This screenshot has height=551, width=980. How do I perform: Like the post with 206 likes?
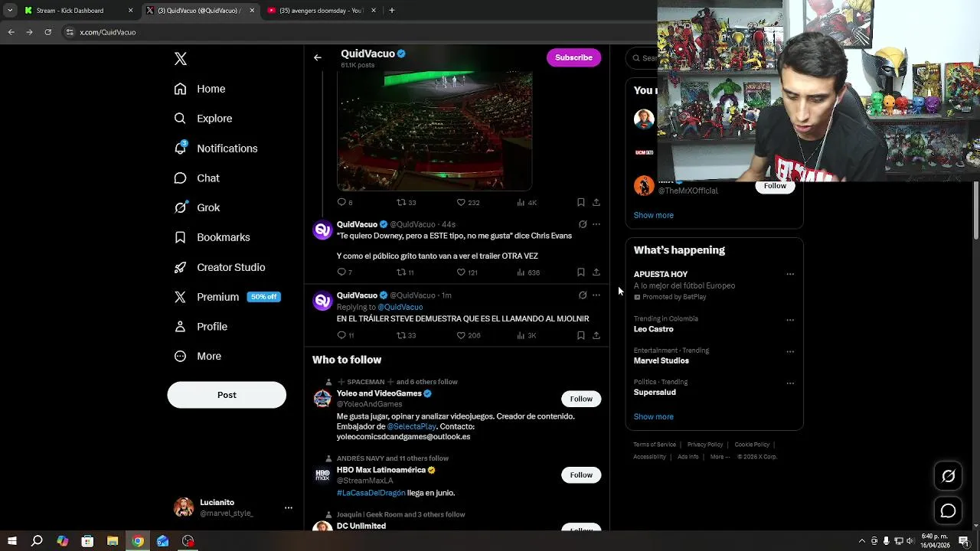tap(468, 335)
